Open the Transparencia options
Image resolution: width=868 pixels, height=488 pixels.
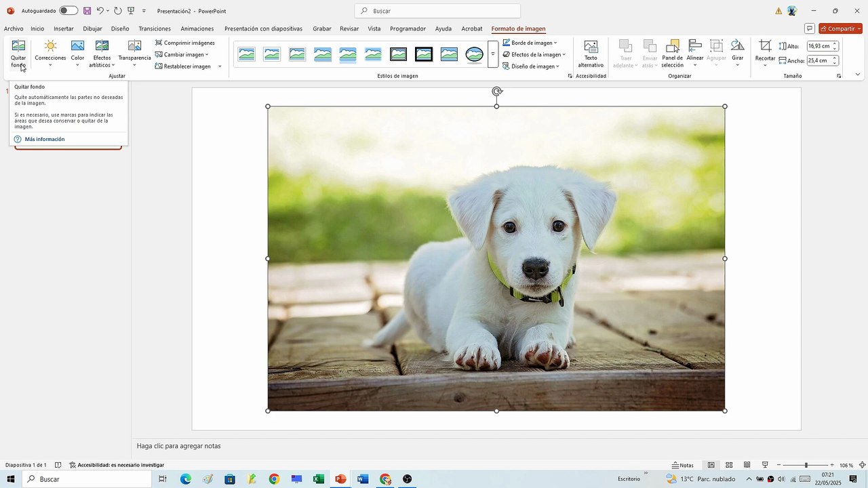[x=134, y=54]
